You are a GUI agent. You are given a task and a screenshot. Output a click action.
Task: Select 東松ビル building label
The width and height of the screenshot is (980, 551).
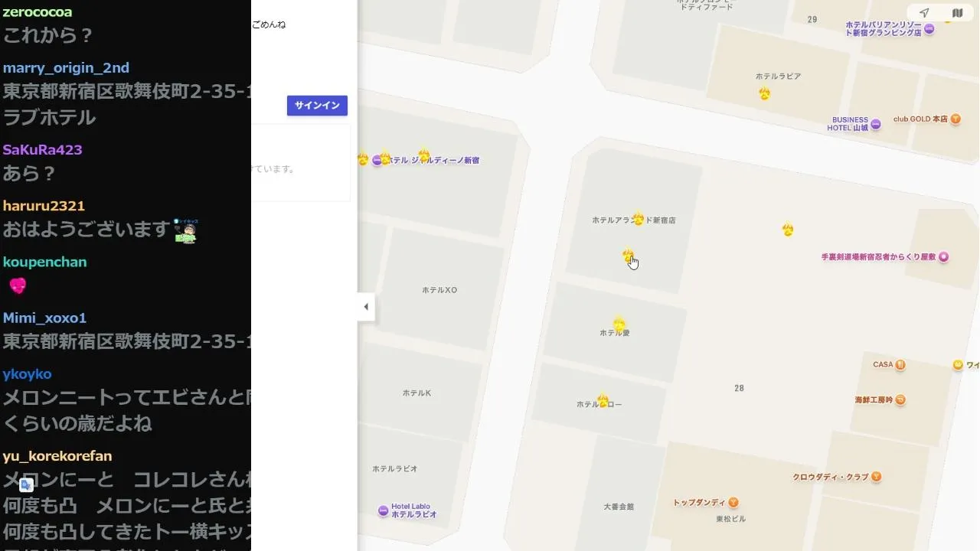730,519
